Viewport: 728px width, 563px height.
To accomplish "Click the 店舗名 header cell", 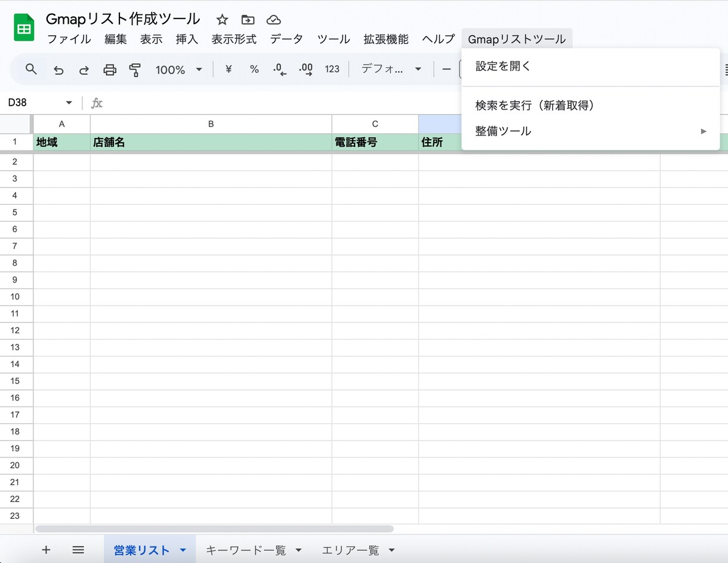I will click(x=211, y=142).
